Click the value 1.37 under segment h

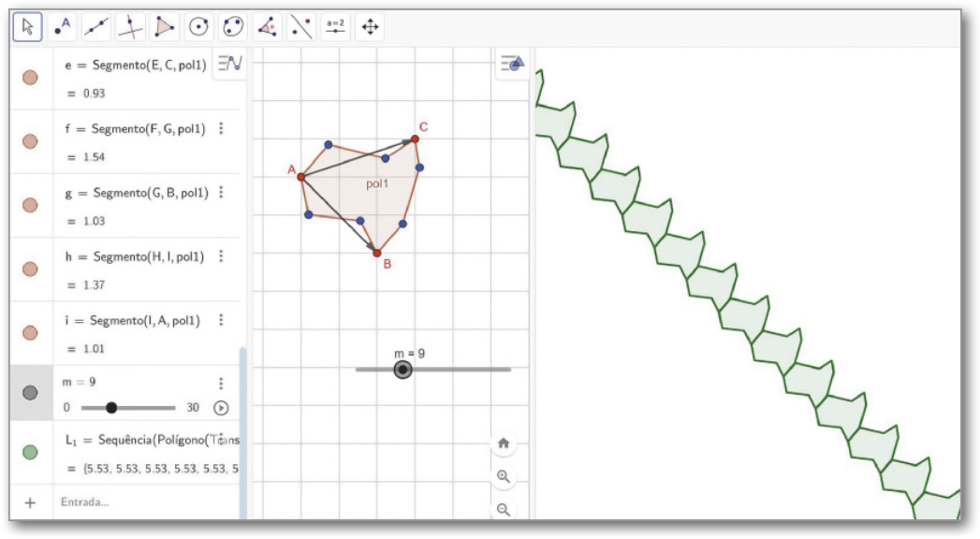94,284
